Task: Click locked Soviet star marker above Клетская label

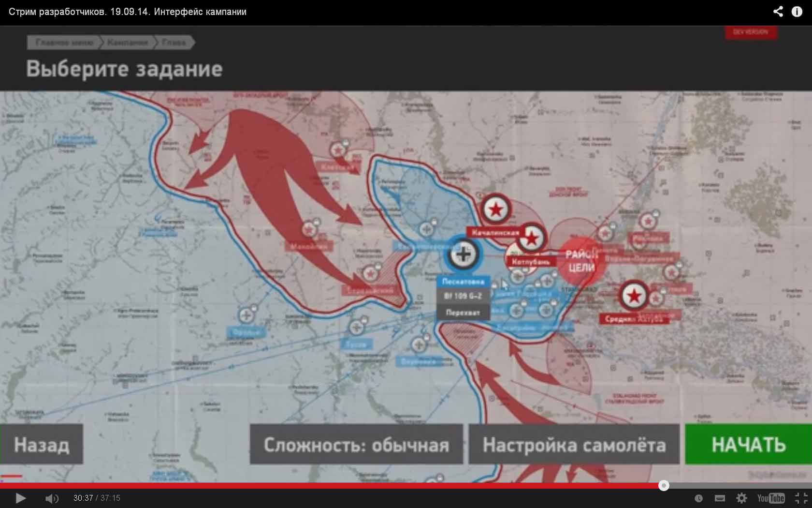Action: (x=338, y=150)
